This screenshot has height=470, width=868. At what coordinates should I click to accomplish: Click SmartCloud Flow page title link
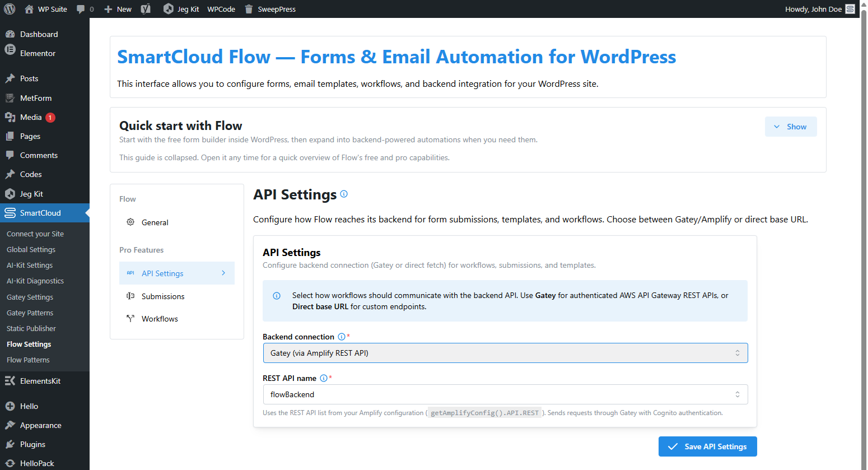point(396,57)
